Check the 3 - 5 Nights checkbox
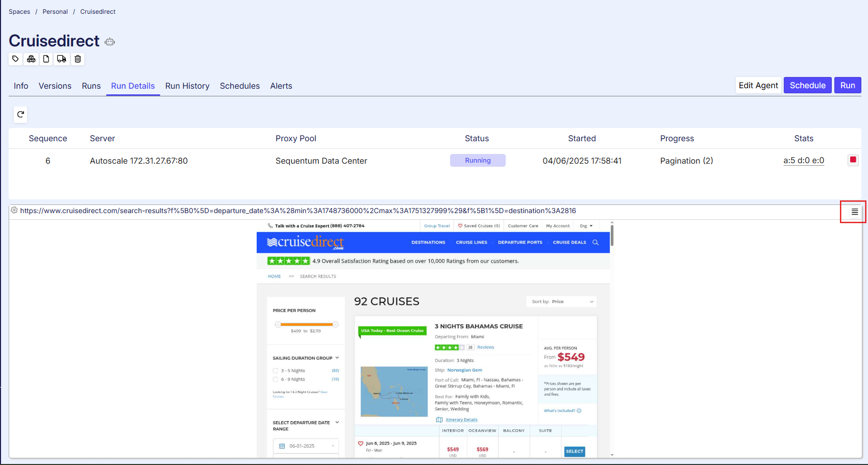Image resolution: width=868 pixels, height=465 pixels. click(276, 371)
